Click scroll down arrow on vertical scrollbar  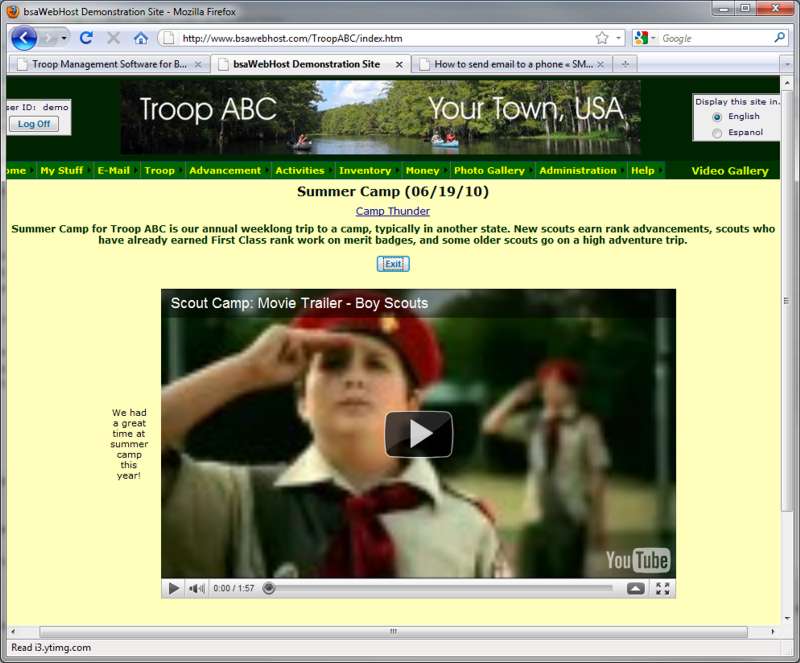point(787,618)
